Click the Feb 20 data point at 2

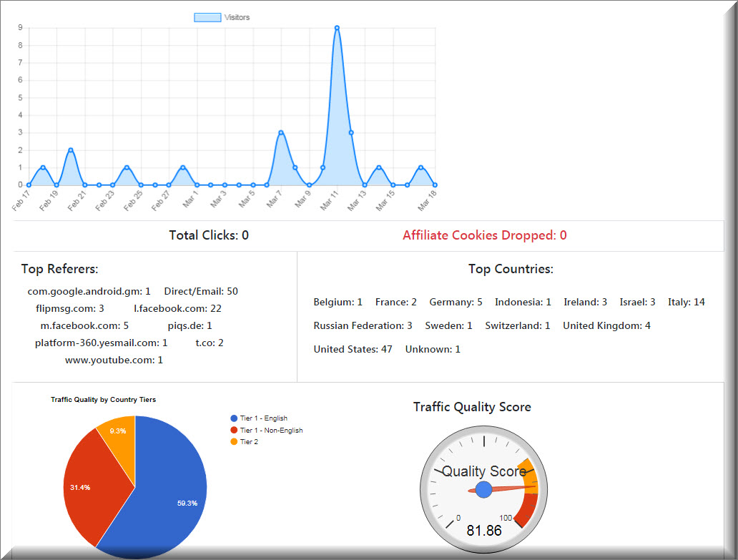point(71,150)
